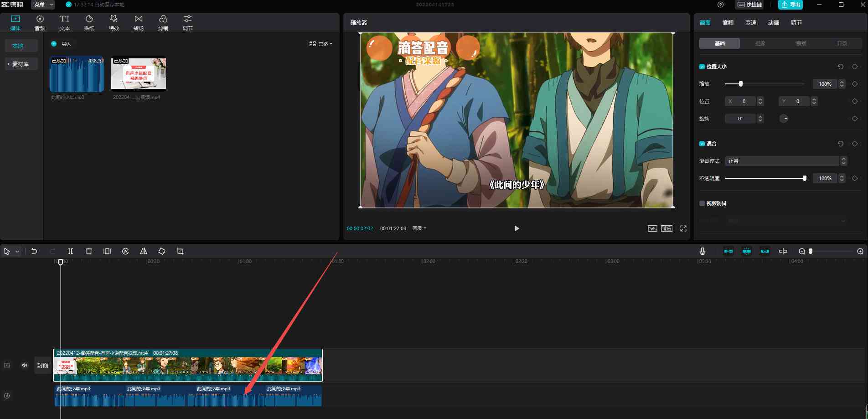Click the split clip tool
Image resolution: width=868 pixels, height=419 pixels.
click(x=71, y=251)
